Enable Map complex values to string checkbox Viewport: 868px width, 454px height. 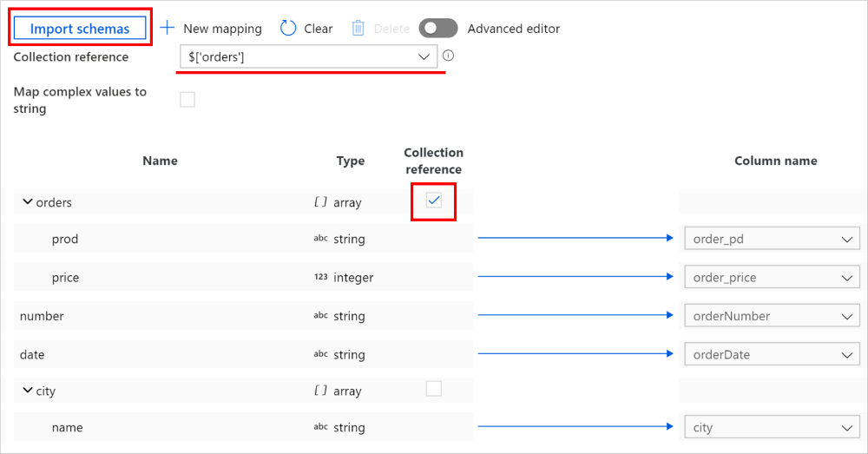pos(187,100)
